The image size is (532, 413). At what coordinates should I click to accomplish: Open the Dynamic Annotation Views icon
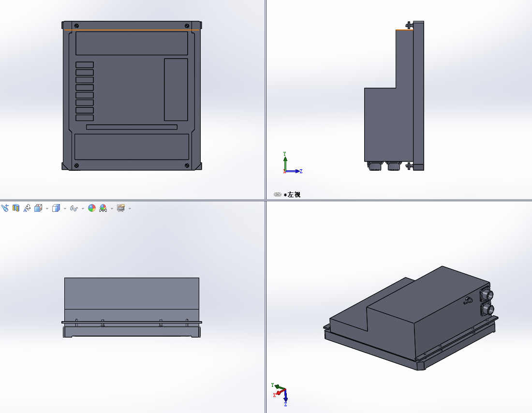(x=27, y=208)
